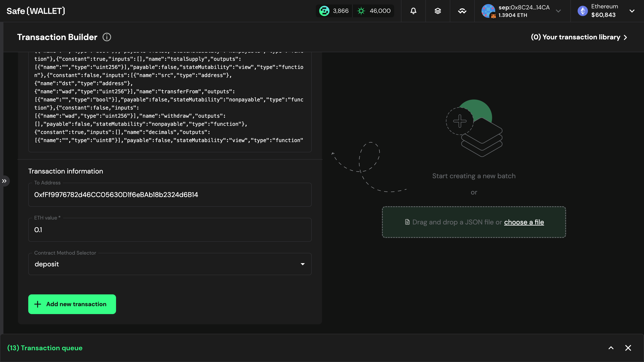Click the 1.3904 ETH balance text
This screenshot has height=362, width=644.
pyautogui.click(x=513, y=15)
